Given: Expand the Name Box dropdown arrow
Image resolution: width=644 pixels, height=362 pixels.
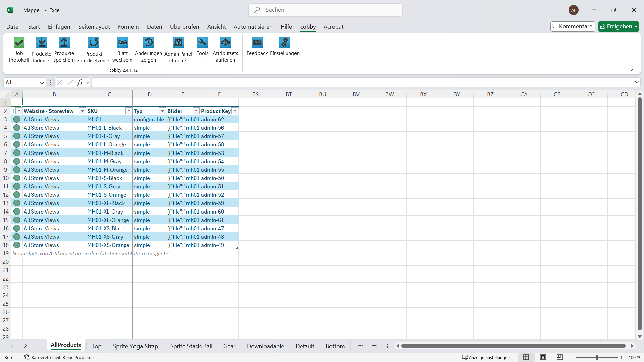Looking at the screenshot, I should coord(42,83).
